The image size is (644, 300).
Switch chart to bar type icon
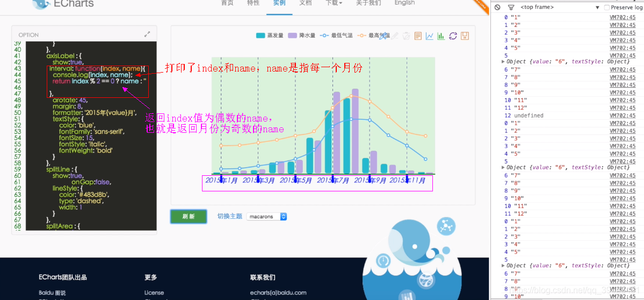pyautogui.click(x=441, y=36)
